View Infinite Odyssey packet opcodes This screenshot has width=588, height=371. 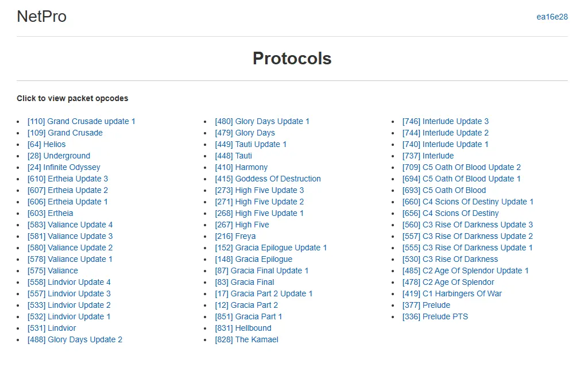(x=64, y=167)
